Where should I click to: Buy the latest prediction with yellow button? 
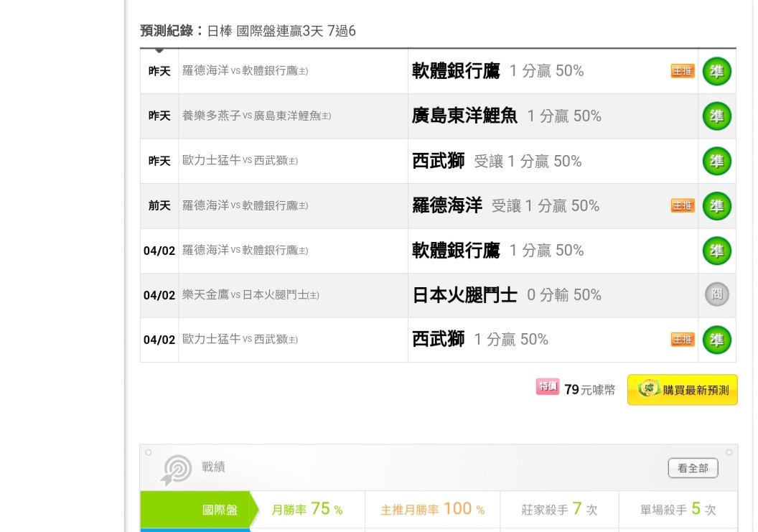[682, 389]
